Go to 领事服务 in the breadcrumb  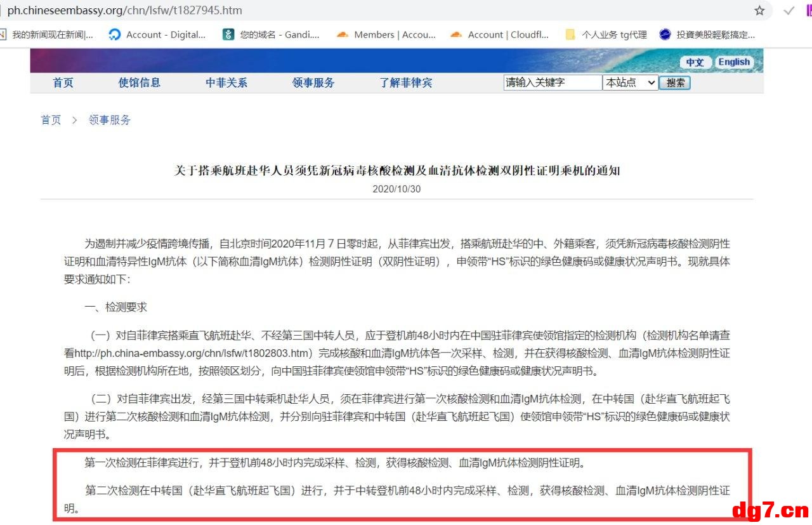pos(110,120)
